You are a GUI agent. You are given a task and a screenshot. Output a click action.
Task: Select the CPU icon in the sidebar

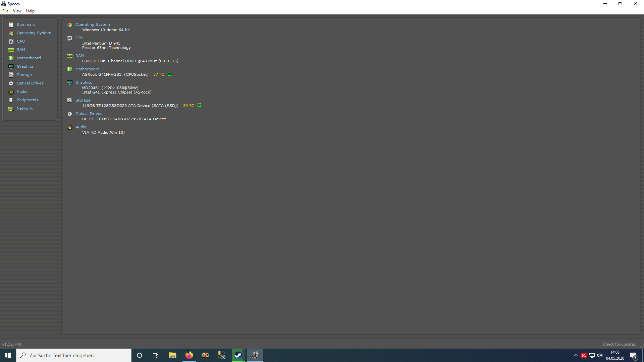pos(11,41)
